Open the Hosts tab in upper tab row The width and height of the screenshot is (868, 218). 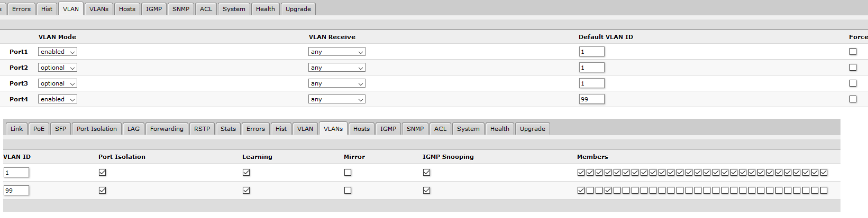[x=127, y=9]
